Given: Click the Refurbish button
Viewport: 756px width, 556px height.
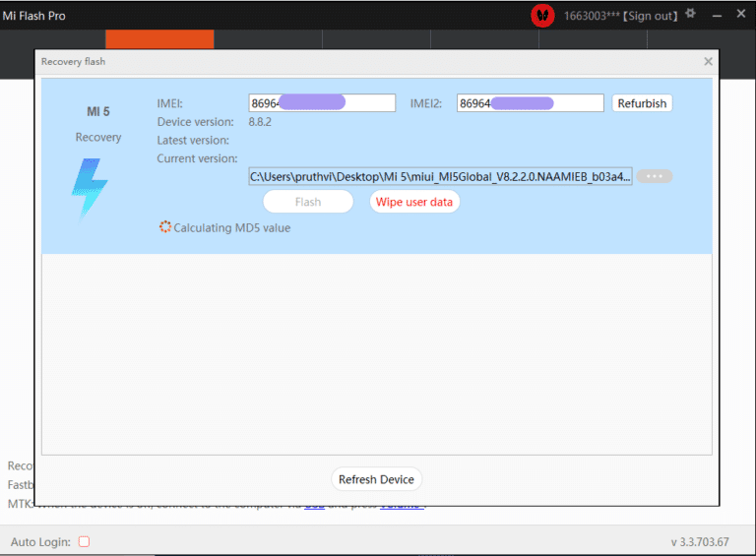Looking at the screenshot, I should pos(642,103).
